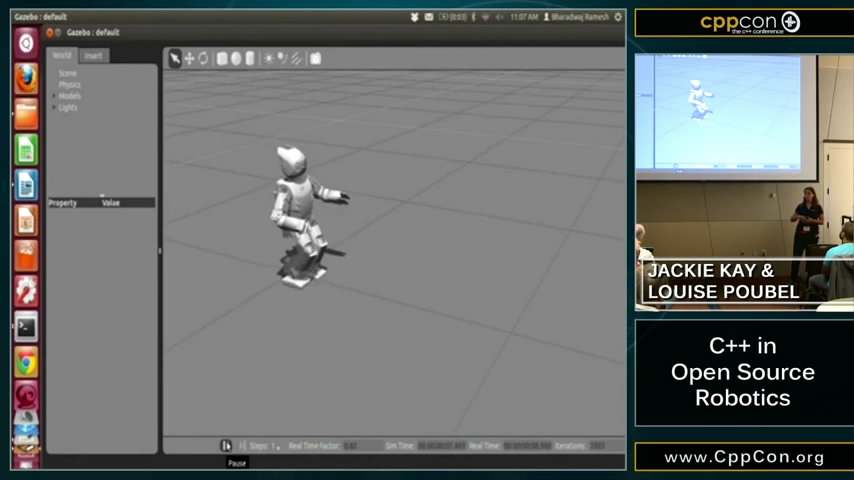Click the Real Time value field

(527, 446)
